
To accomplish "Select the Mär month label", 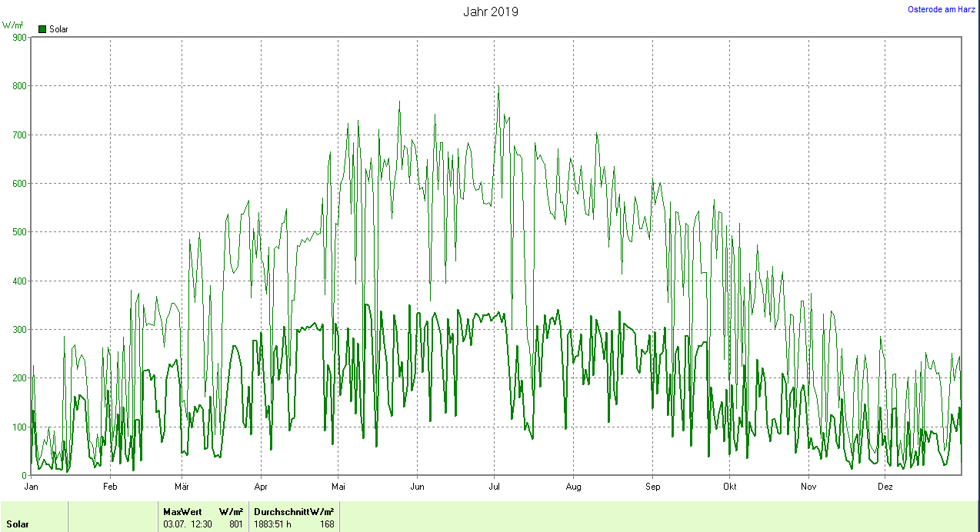I will coord(182,487).
